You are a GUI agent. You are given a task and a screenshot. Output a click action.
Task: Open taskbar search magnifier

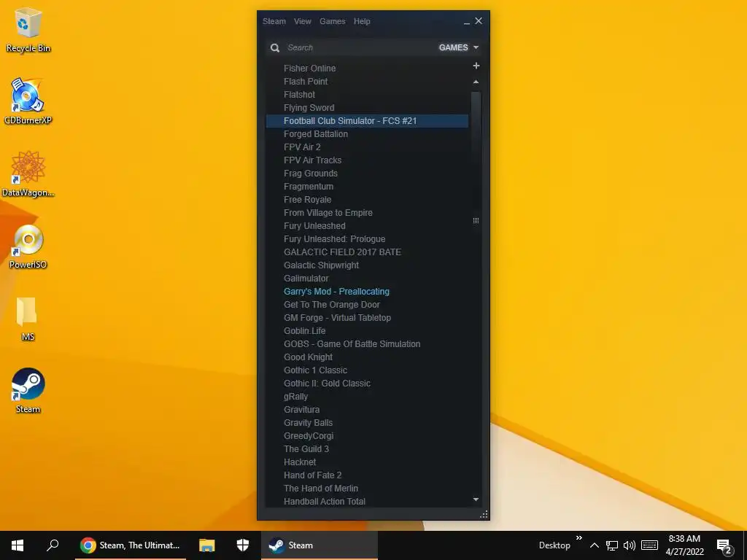click(53, 545)
